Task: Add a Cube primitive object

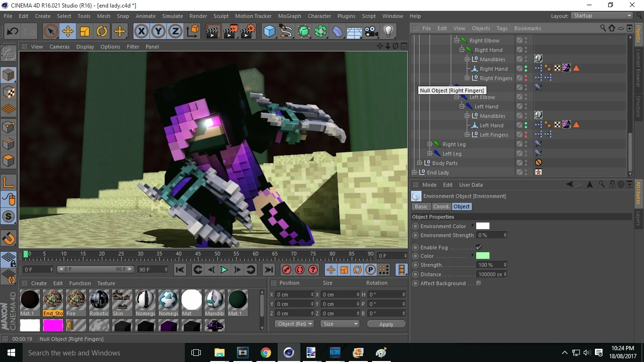Action: 270,32
